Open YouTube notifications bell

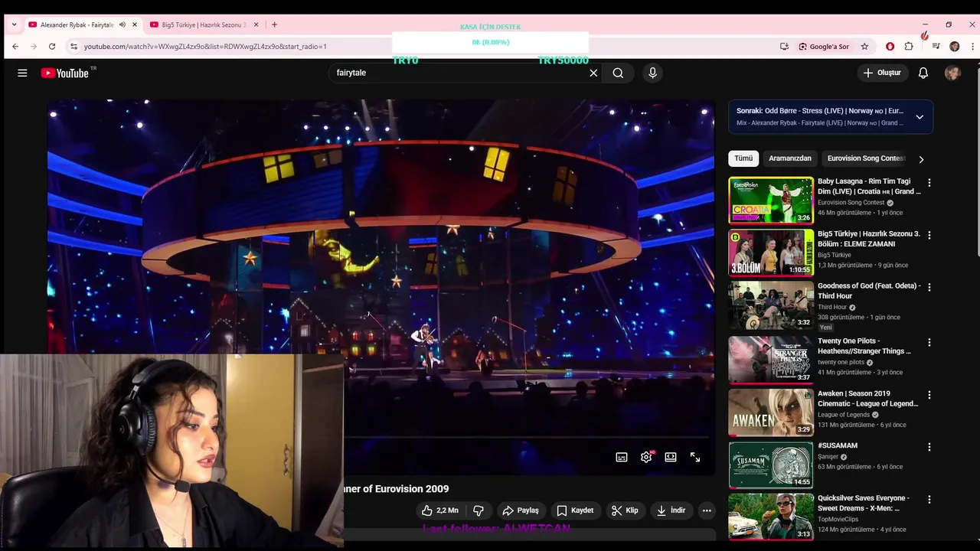tap(923, 73)
